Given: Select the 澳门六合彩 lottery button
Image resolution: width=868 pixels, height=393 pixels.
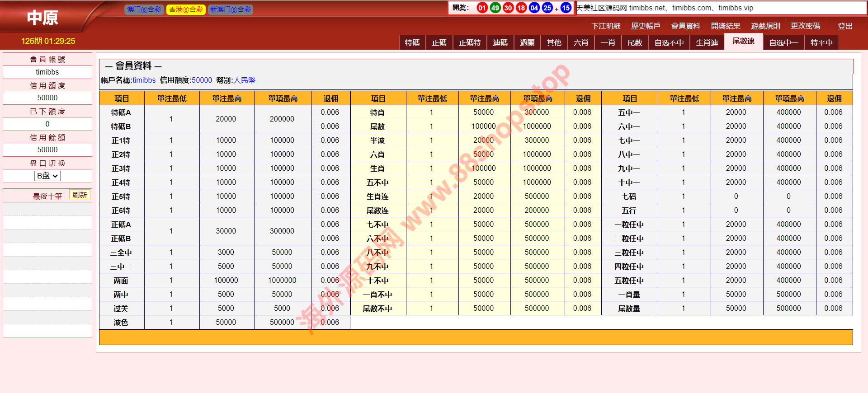Looking at the screenshot, I should click(144, 9).
